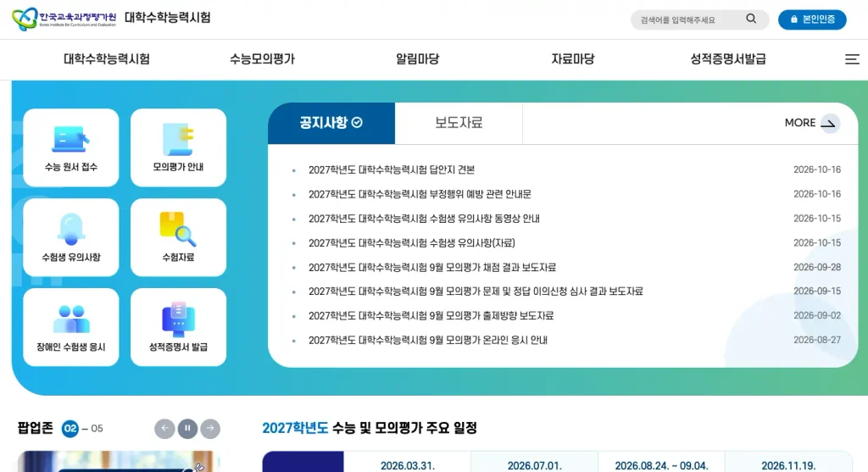Click the 성적증명서 발급 icon card
Image resolution: width=868 pixels, height=472 pixels.
click(x=178, y=327)
